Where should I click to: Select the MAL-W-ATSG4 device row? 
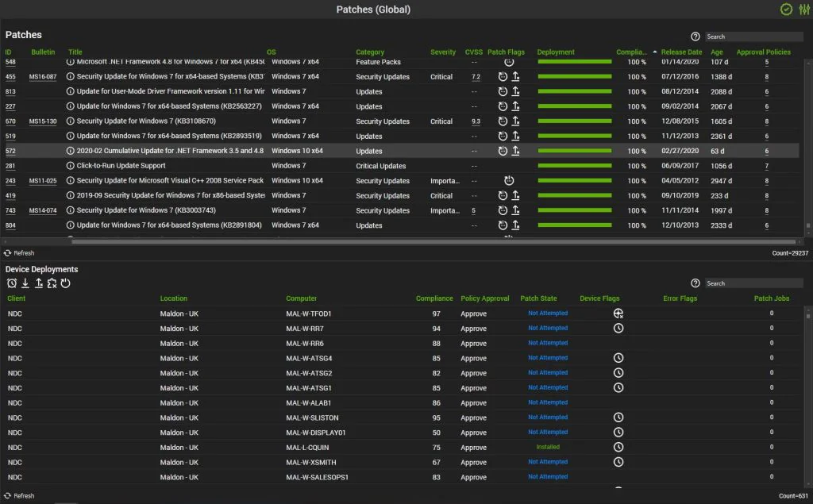[x=402, y=358]
